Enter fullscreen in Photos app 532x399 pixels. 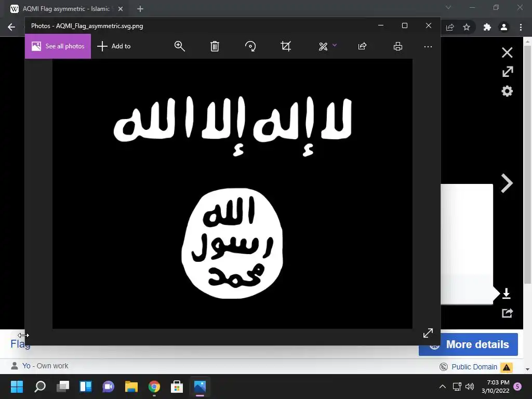pos(428,333)
